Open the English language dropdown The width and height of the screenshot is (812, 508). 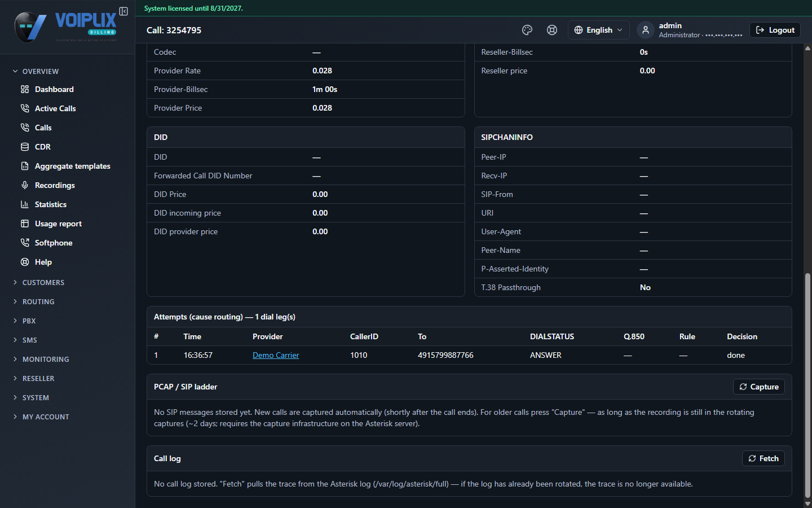[598, 30]
